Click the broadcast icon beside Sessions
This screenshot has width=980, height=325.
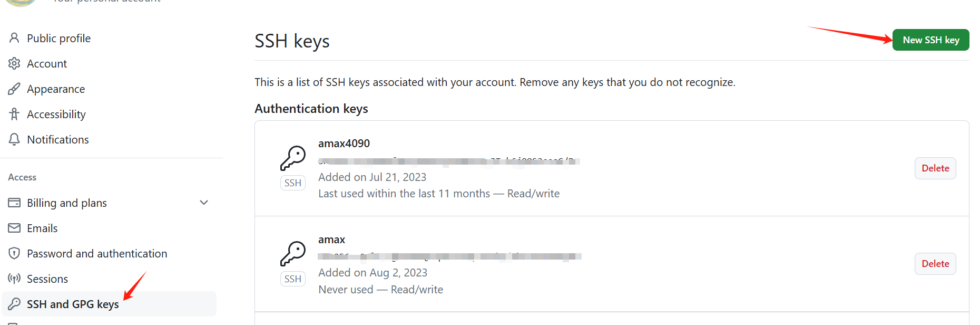pyautogui.click(x=14, y=279)
